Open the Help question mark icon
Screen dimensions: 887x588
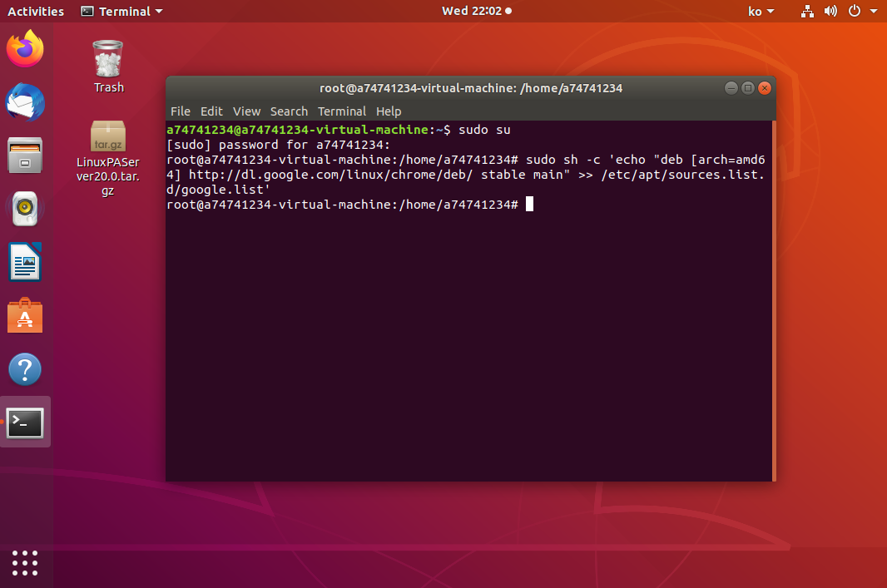coord(25,369)
